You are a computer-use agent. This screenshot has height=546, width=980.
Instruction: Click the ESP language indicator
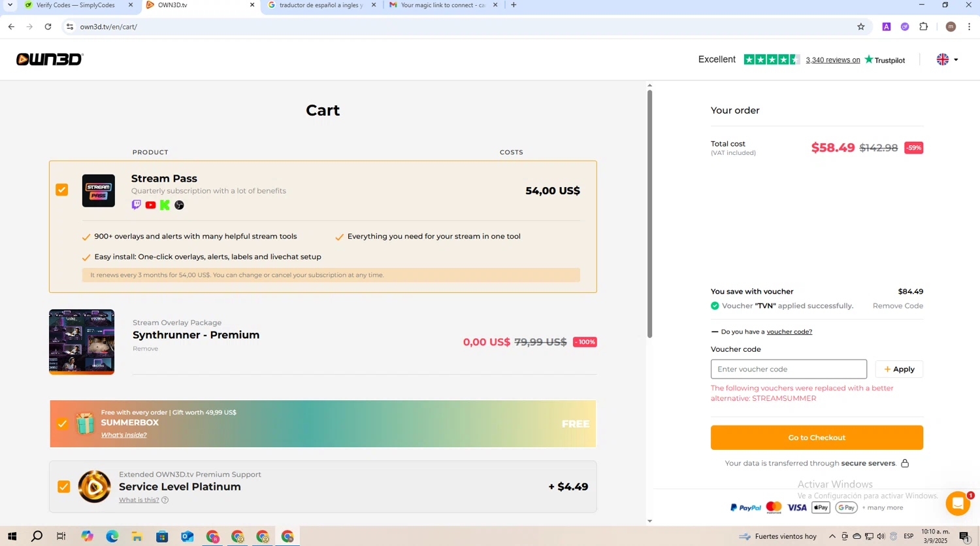(908, 536)
